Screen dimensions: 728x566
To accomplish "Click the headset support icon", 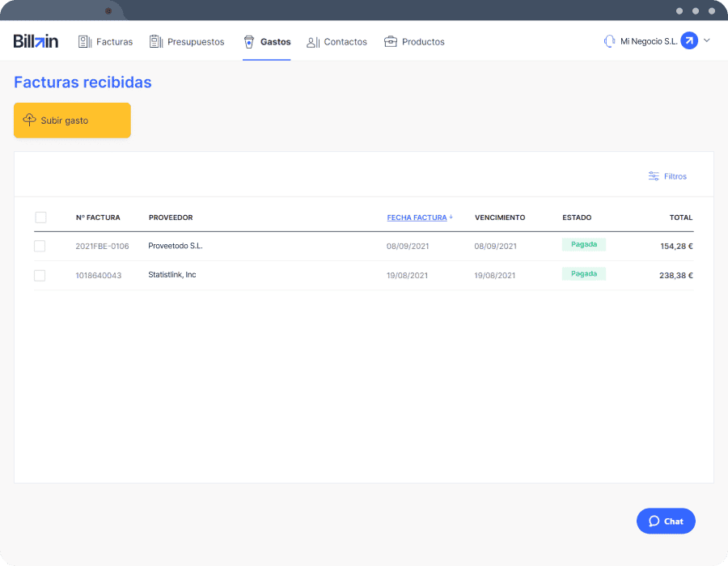I will click(609, 41).
